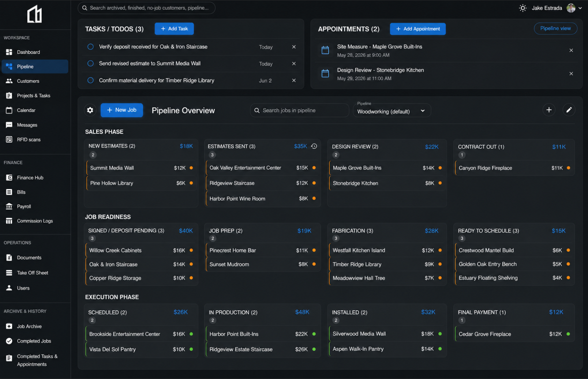The image size is (588, 379).
Task: Dismiss the Send revised estimate task
Action: click(294, 64)
